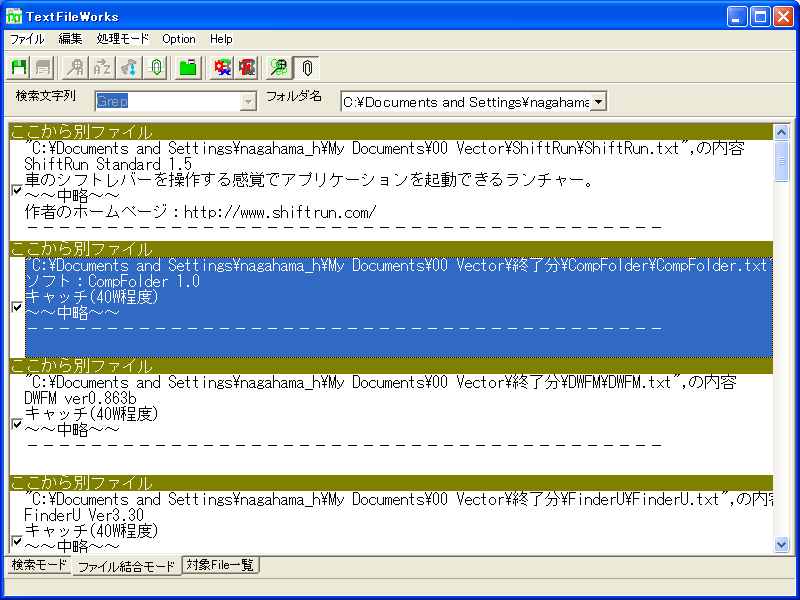This screenshot has height=600, width=800.
Task: Expand the フォルダ名 folder path dropdown
Action: [x=598, y=102]
